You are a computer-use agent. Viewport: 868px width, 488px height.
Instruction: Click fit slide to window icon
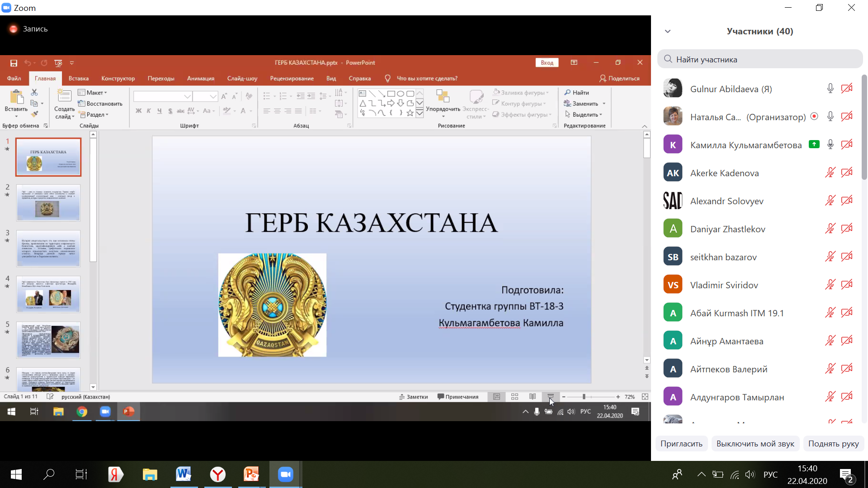(645, 397)
